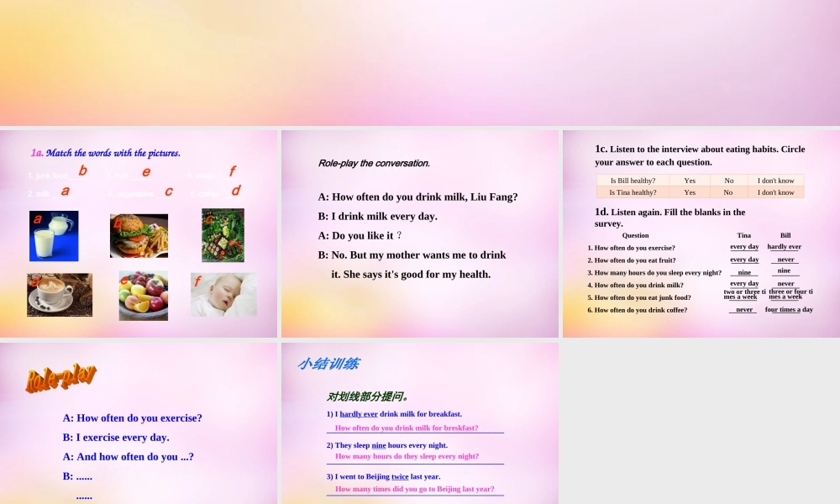Click the underlined 'hardly ever' in sentence 1
This screenshot has width=840, height=504.
click(x=359, y=414)
